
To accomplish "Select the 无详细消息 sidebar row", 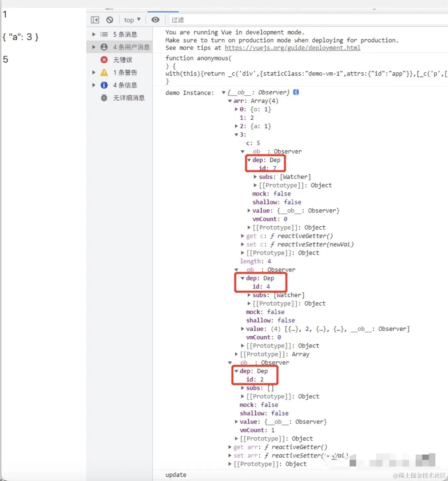I will (120, 98).
